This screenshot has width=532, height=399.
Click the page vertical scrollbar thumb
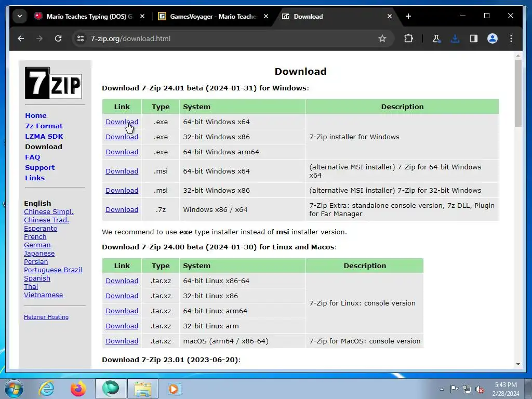click(x=518, y=94)
